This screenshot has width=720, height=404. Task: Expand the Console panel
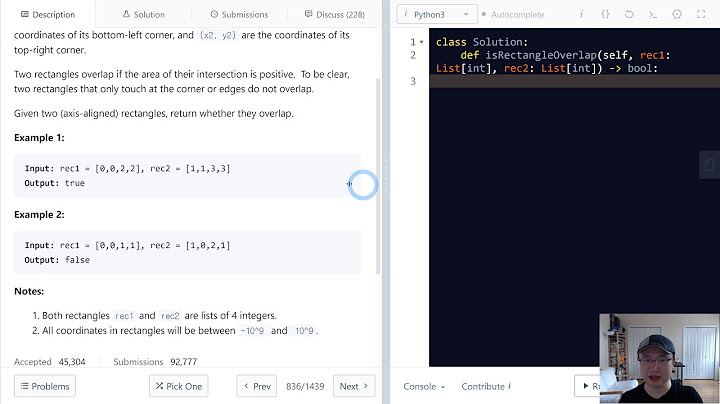[x=424, y=387]
